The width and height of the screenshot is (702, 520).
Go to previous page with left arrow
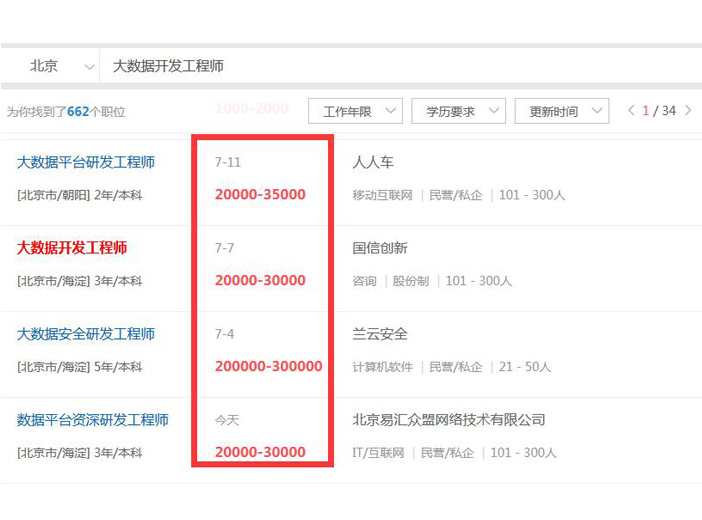[631, 110]
